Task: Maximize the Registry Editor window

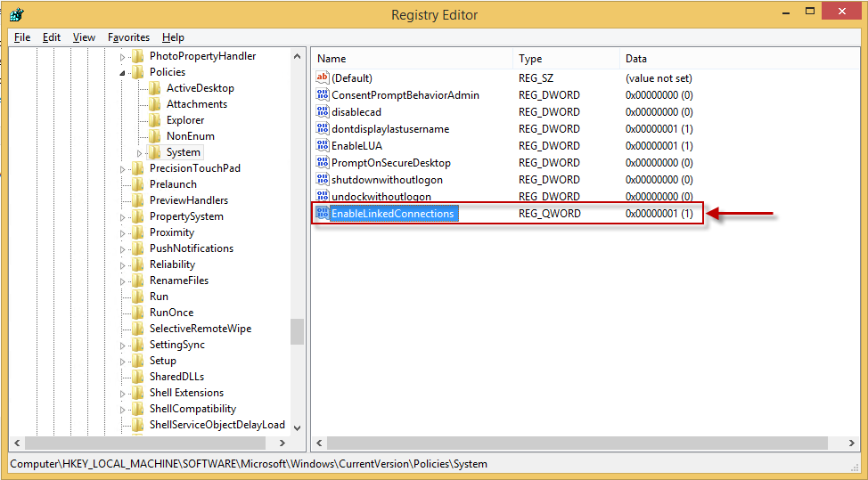Action: pos(810,11)
